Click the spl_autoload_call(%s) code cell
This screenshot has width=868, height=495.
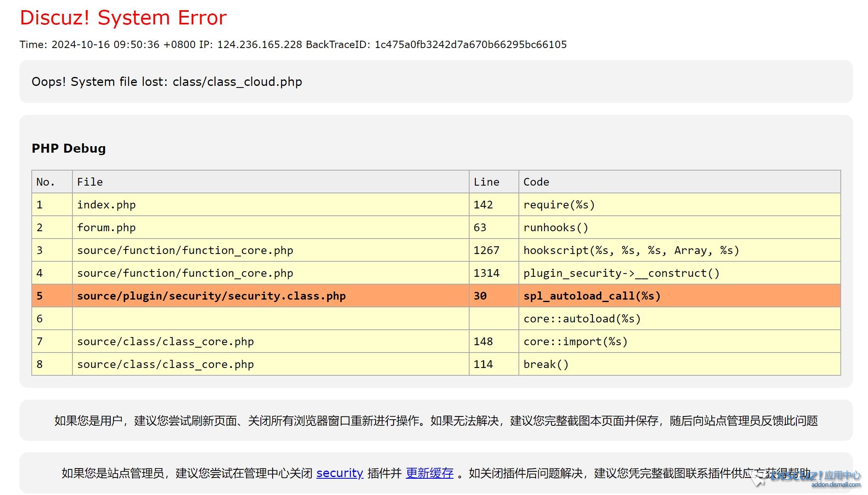click(680, 296)
